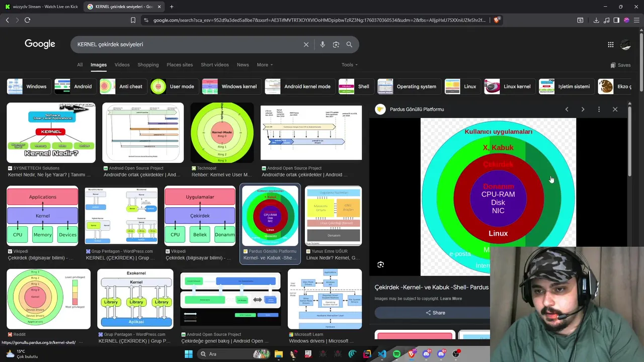
Task: Switch to the All results tab
Action: pyautogui.click(x=79, y=65)
